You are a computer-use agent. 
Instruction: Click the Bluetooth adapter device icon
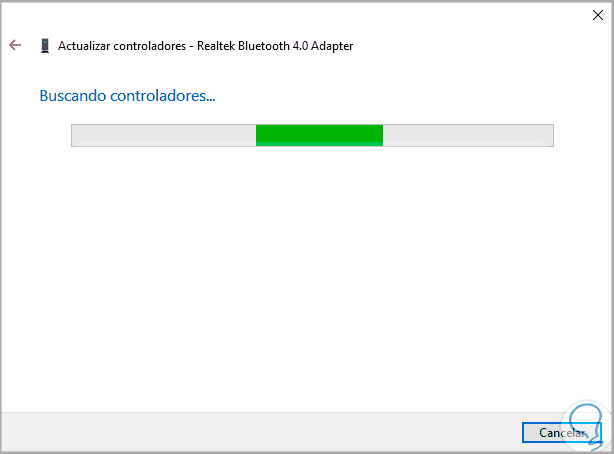click(x=45, y=45)
